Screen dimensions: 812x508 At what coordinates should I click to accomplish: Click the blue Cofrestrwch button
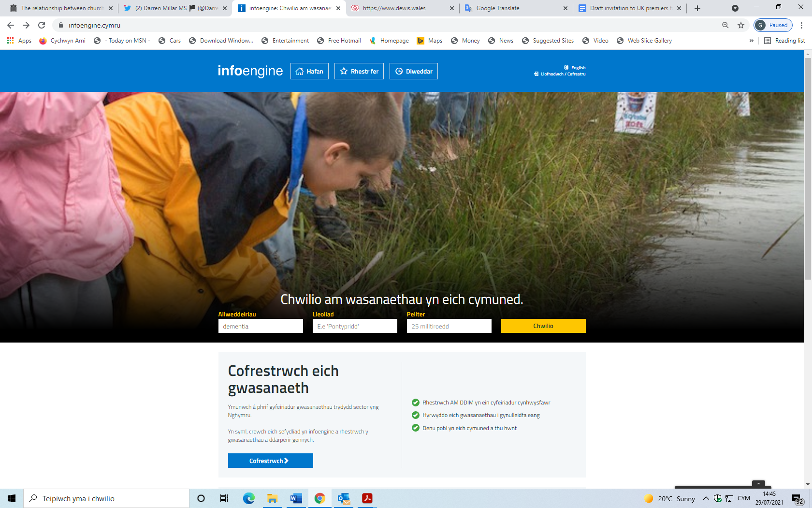coord(270,461)
